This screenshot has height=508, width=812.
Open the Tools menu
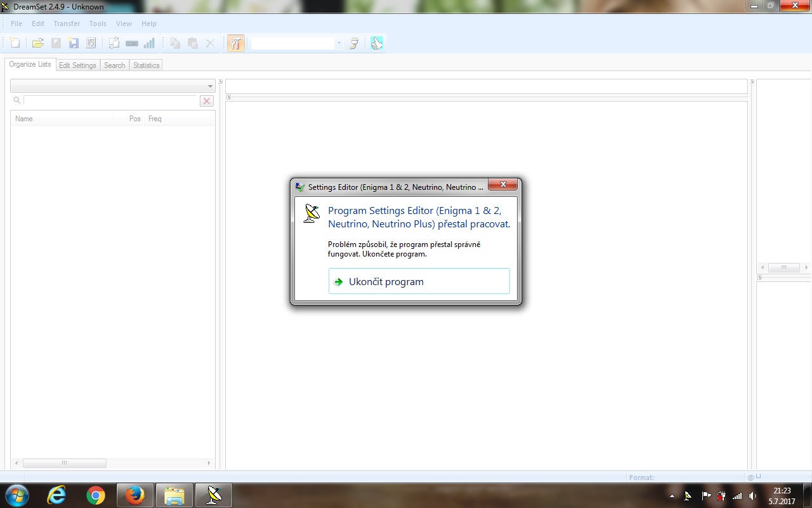pyautogui.click(x=98, y=23)
